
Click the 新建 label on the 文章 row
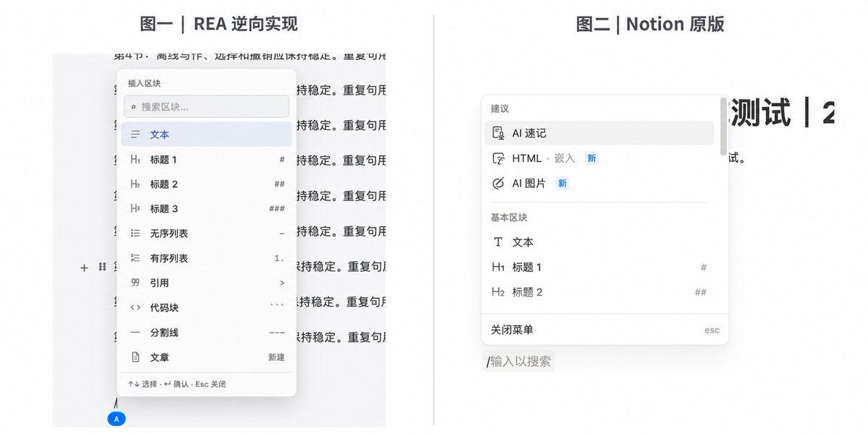276,357
